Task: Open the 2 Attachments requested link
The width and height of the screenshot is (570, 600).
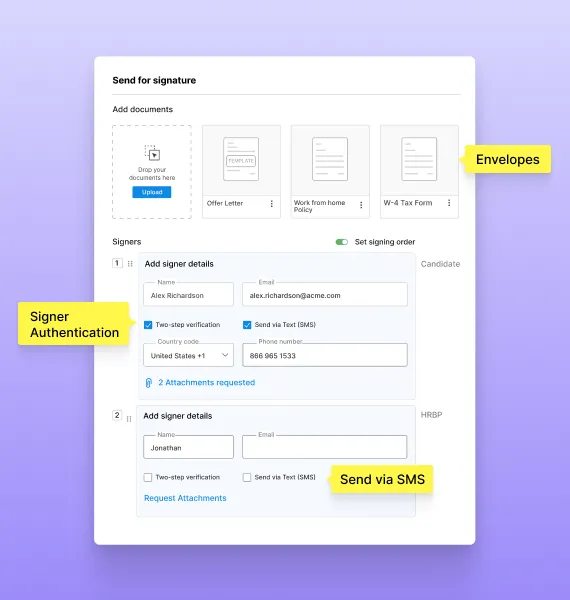Action: pyautogui.click(x=207, y=383)
